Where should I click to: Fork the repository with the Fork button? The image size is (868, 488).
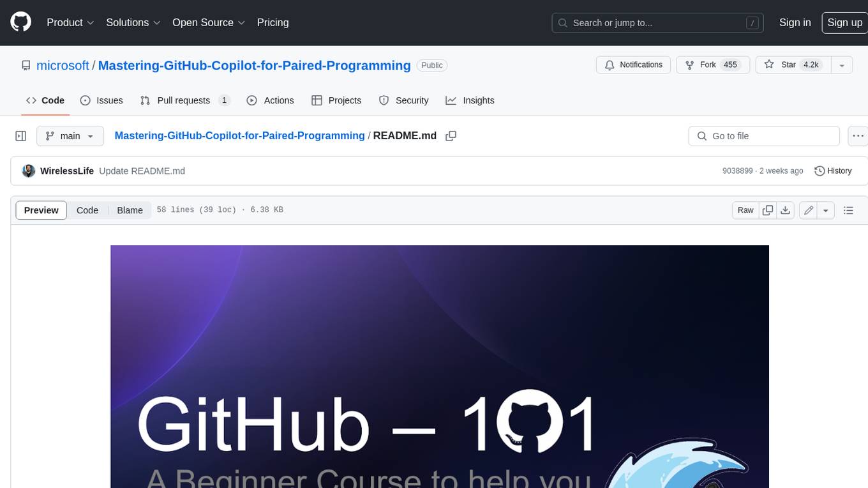click(x=712, y=65)
